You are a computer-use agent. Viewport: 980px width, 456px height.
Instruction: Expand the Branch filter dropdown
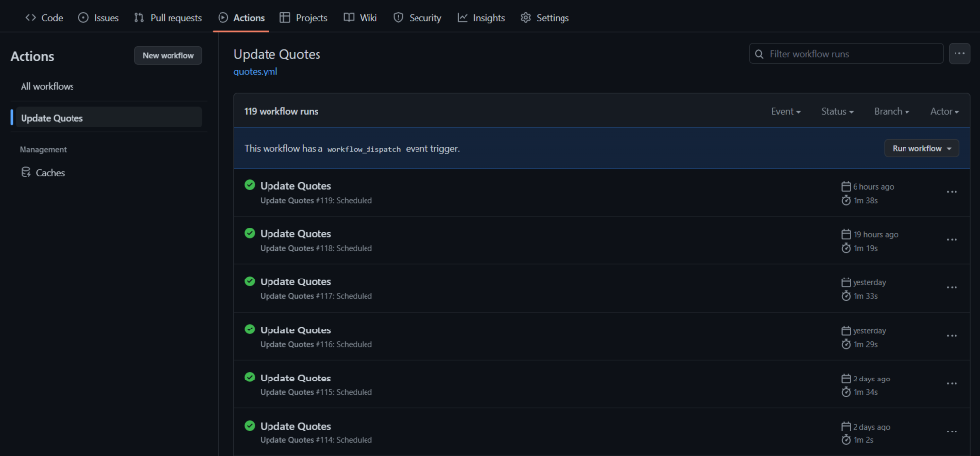click(892, 112)
